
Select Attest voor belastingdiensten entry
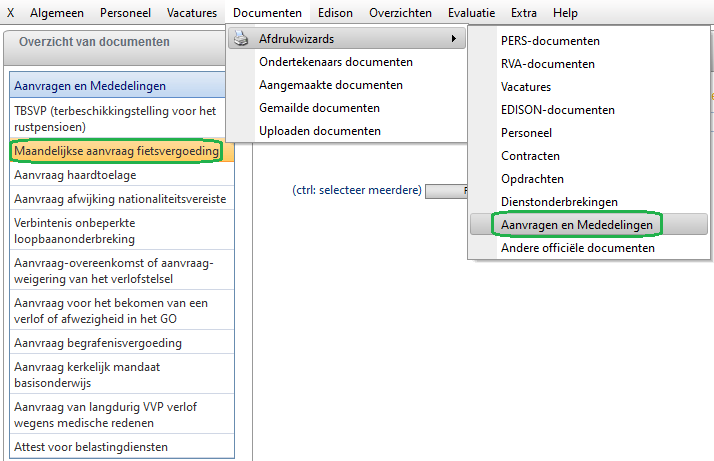[x=90, y=447]
